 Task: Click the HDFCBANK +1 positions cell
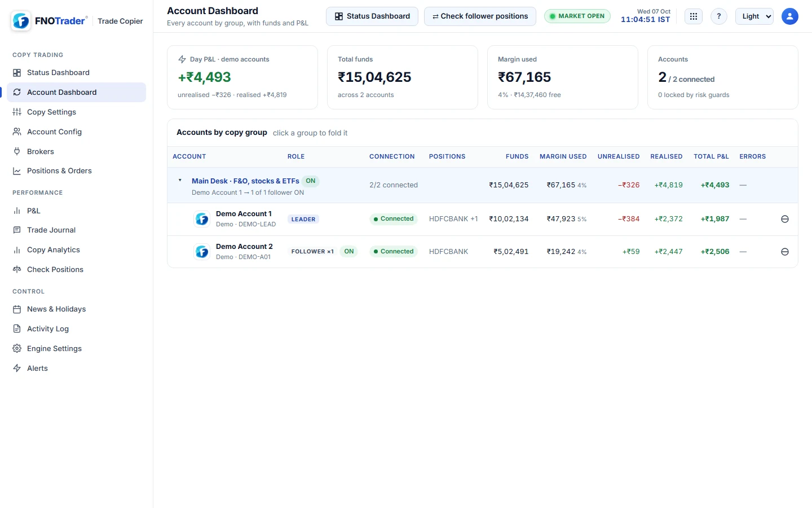(x=453, y=219)
